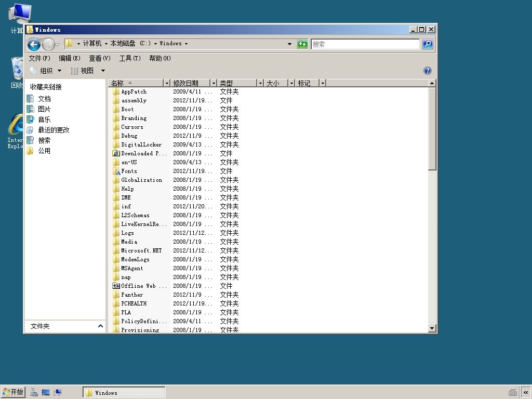Sort by the 类型 column header

click(x=237, y=83)
